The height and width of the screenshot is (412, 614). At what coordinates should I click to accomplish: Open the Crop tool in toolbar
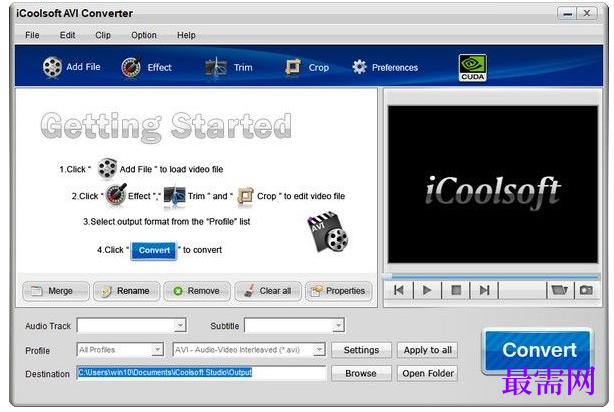point(307,67)
